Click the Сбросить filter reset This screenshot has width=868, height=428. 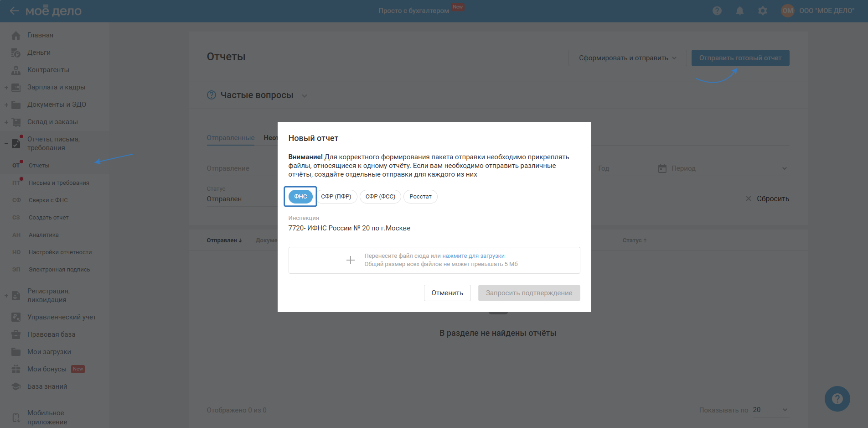(x=773, y=198)
